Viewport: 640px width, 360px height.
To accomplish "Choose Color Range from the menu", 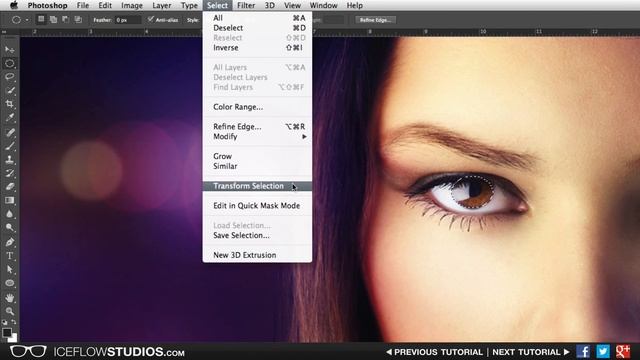I will coord(257,107).
